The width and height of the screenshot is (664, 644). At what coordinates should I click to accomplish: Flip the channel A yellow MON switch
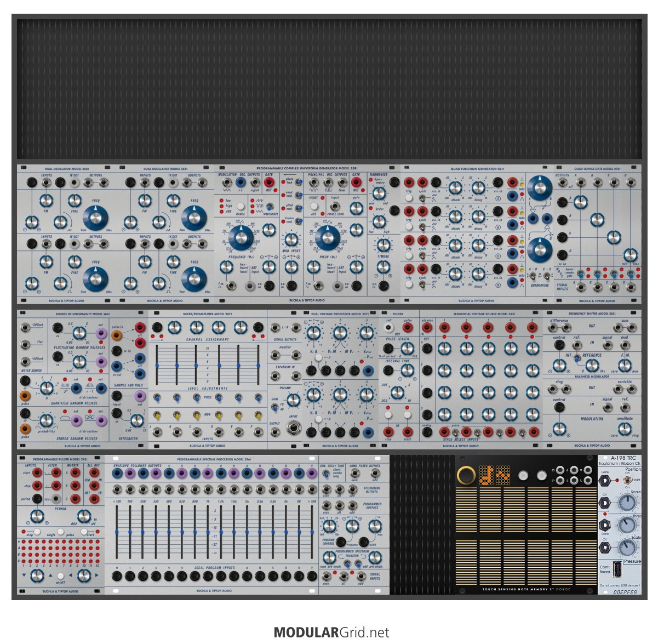coord(157,415)
